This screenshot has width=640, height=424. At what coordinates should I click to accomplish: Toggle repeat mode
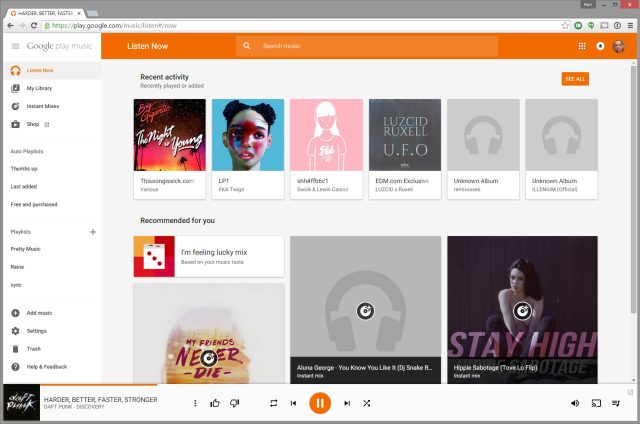tap(273, 403)
